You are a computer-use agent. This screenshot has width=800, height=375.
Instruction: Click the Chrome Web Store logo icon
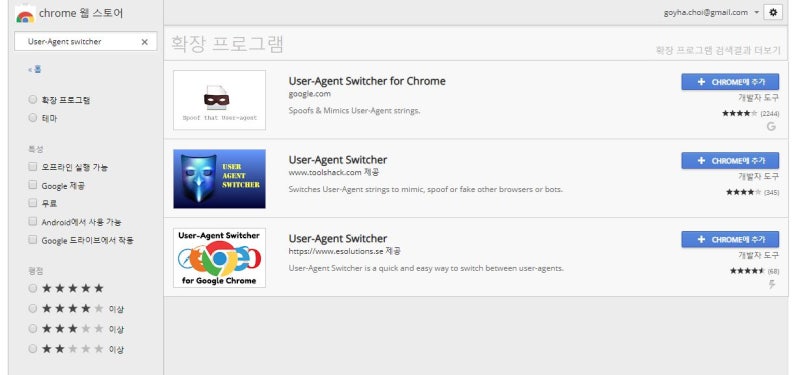pyautogui.click(x=25, y=14)
